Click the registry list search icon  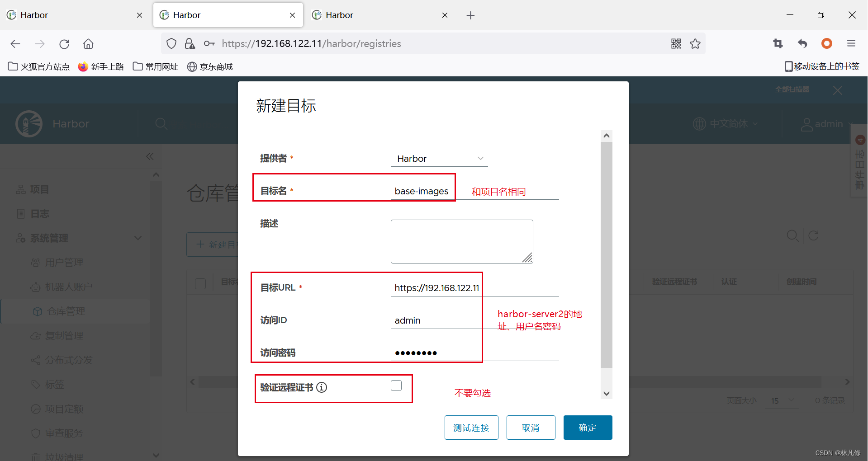(792, 235)
